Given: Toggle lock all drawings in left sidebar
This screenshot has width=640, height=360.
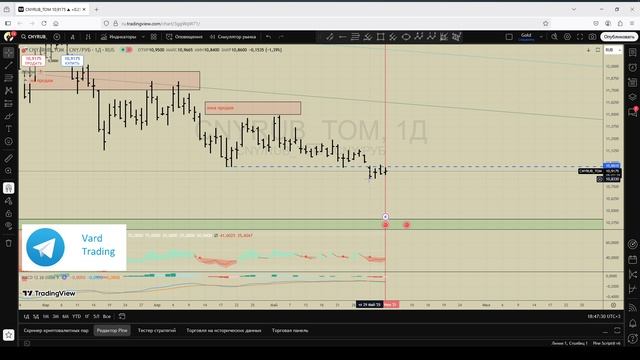Looking at the screenshot, I should coord(9,213).
